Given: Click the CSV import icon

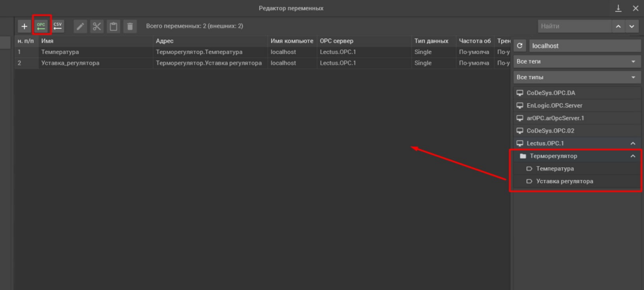Looking at the screenshot, I should click(58, 26).
